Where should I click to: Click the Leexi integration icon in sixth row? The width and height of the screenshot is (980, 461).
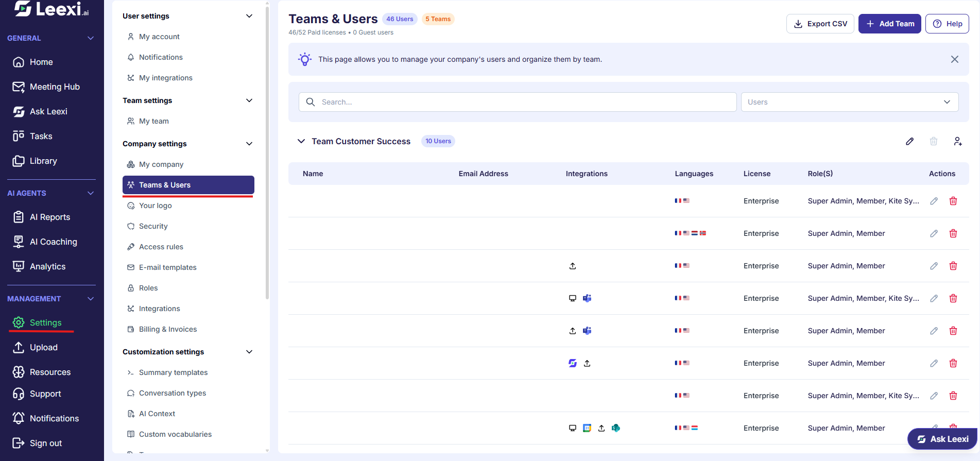click(x=573, y=363)
